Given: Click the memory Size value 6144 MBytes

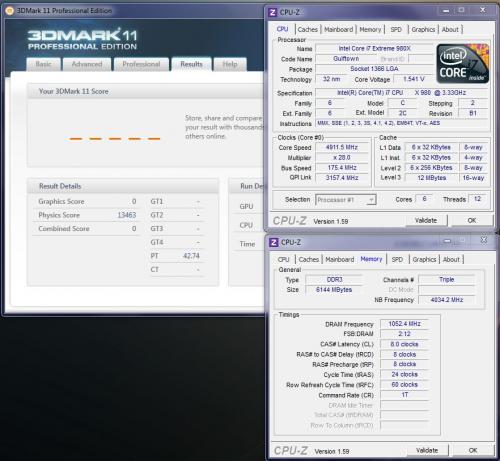Looking at the screenshot, I should [334, 290].
